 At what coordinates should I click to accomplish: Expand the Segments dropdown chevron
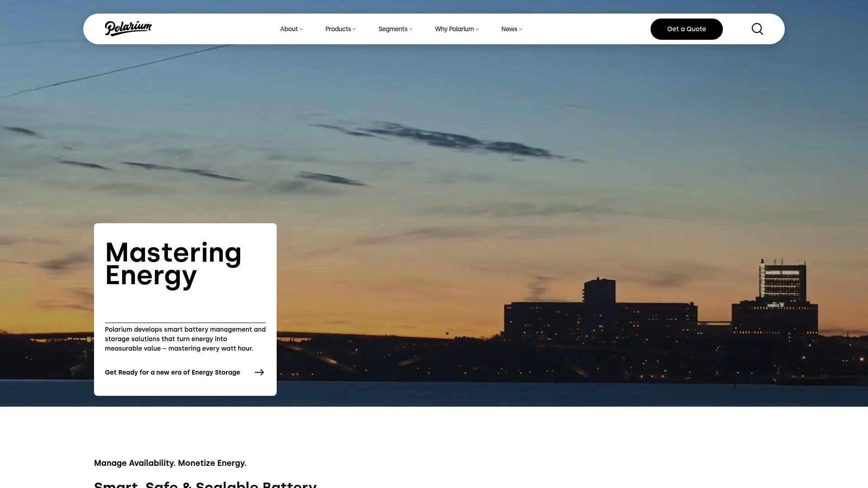(410, 29)
